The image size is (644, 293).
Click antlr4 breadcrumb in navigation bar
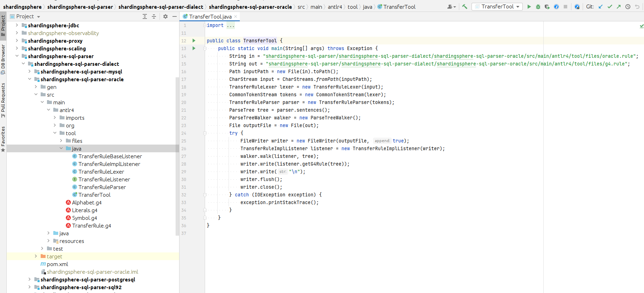point(335,7)
